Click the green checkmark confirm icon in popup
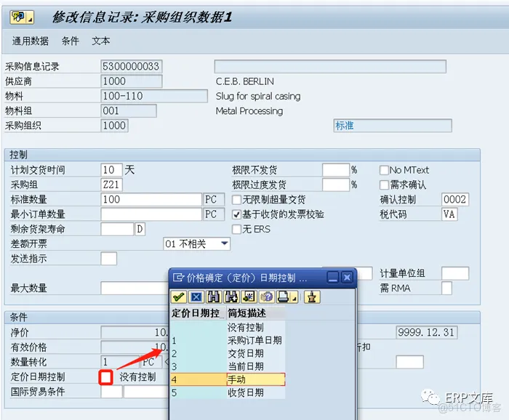Viewport: 509px width, 420px height. click(178, 296)
